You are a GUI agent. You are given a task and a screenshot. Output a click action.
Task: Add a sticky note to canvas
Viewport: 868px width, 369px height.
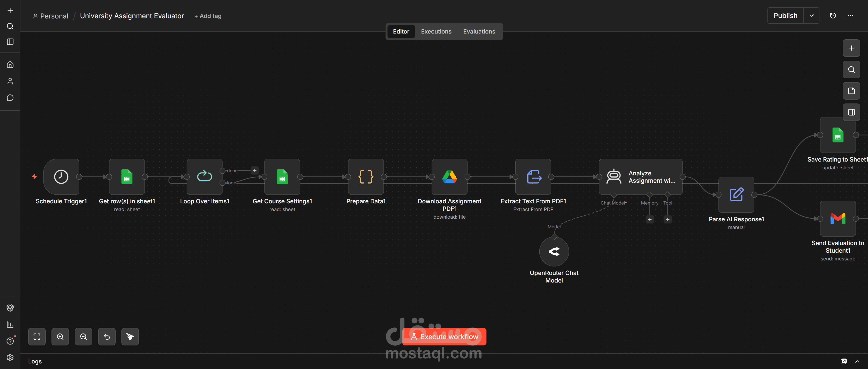851,91
